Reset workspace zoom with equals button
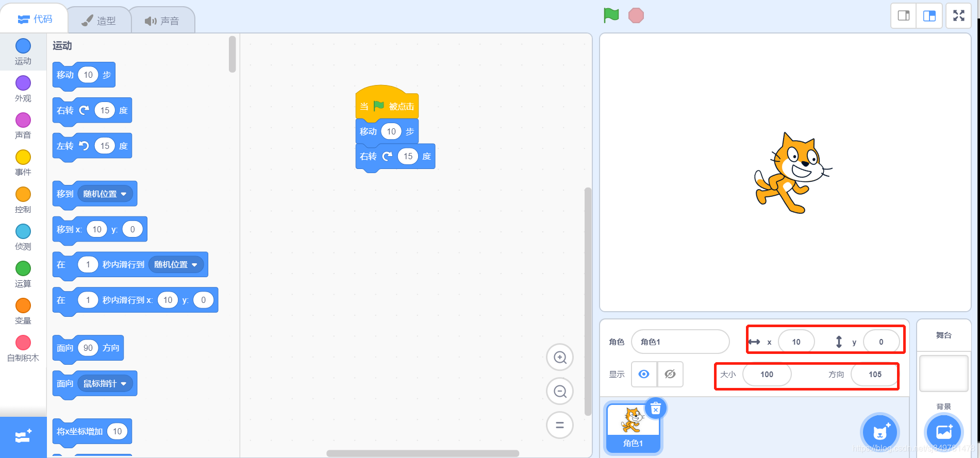The image size is (980, 458). (x=560, y=425)
